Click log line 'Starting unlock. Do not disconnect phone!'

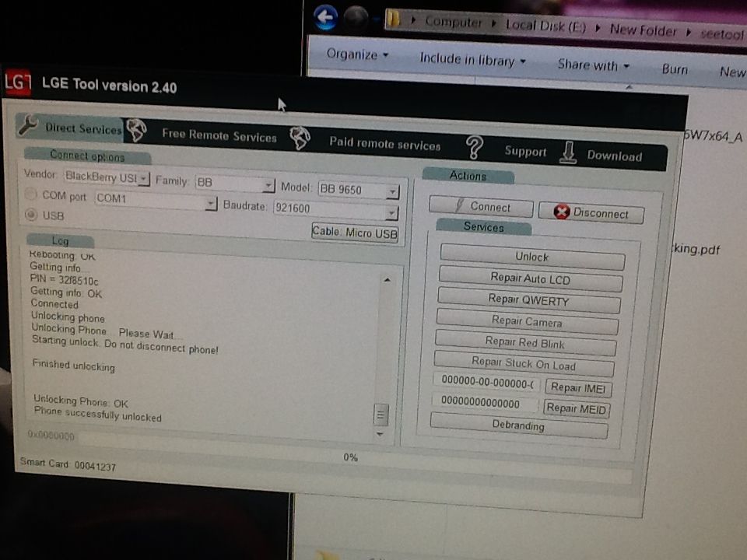click(124, 345)
